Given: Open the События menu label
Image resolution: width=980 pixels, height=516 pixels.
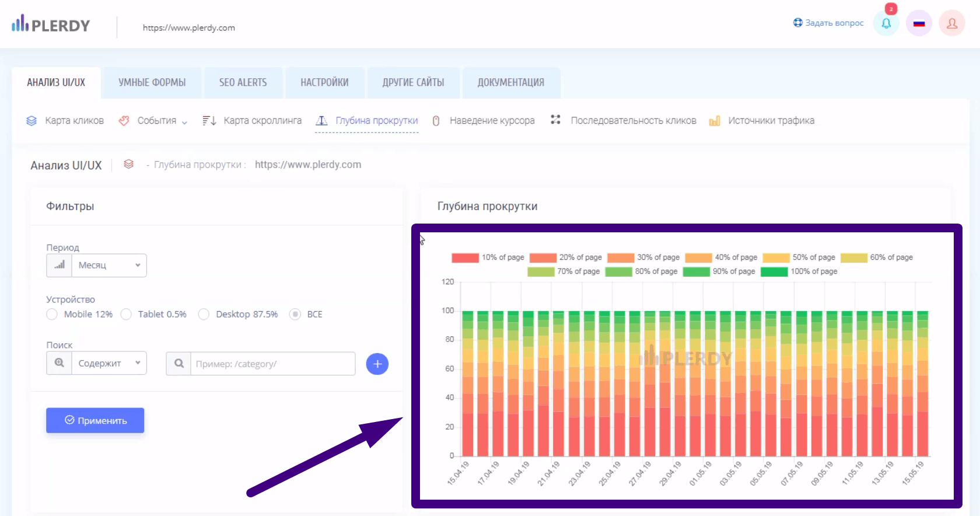Looking at the screenshot, I should (x=156, y=121).
